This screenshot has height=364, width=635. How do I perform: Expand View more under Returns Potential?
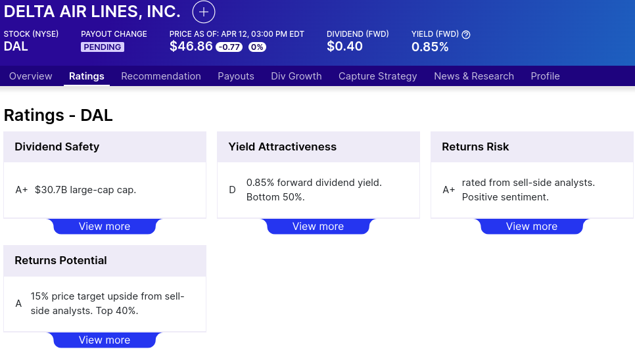(105, 340)
